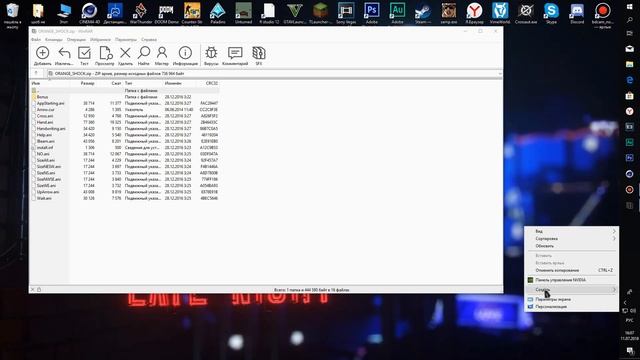The height and width of the screenshot is (360, 640).
Task: Click the РУС language indicator in taskbar
Action: pyautogui.click(x=629, y=321)
